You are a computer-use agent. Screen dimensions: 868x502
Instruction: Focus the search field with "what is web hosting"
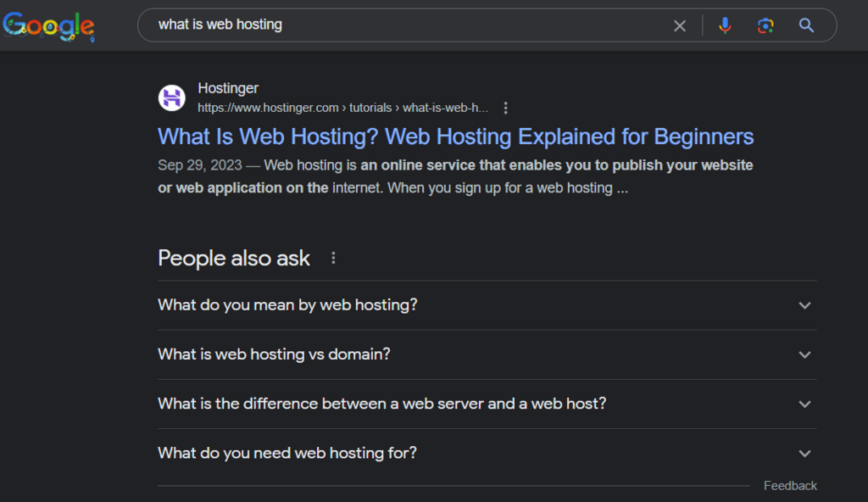click(409, 25)
